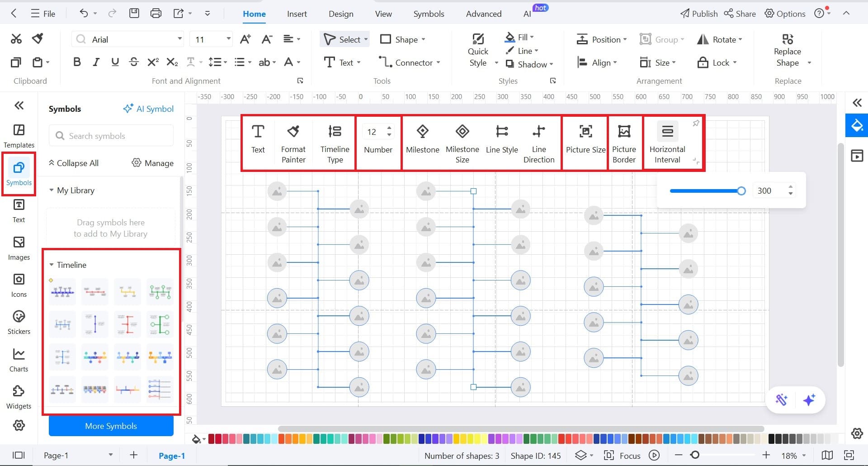This screenshot has height=466, width=868.
Task: Click the Publish button
Action: click(699, 14)
